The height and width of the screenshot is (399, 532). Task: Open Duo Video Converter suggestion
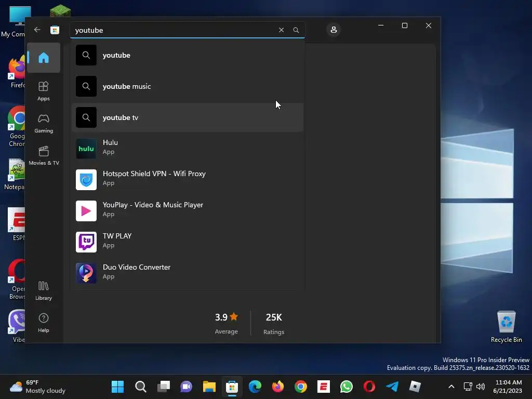(187, 273)
